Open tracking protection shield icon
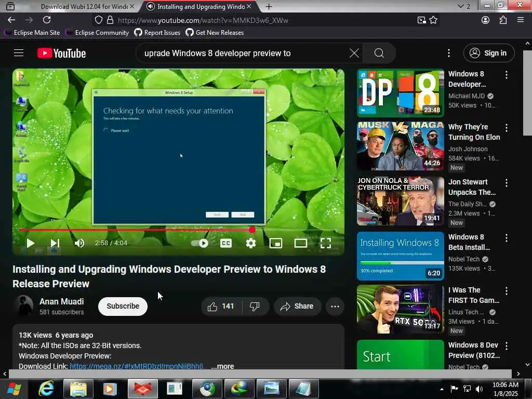This screenshot has height=399, width=532. pos(98,20)
